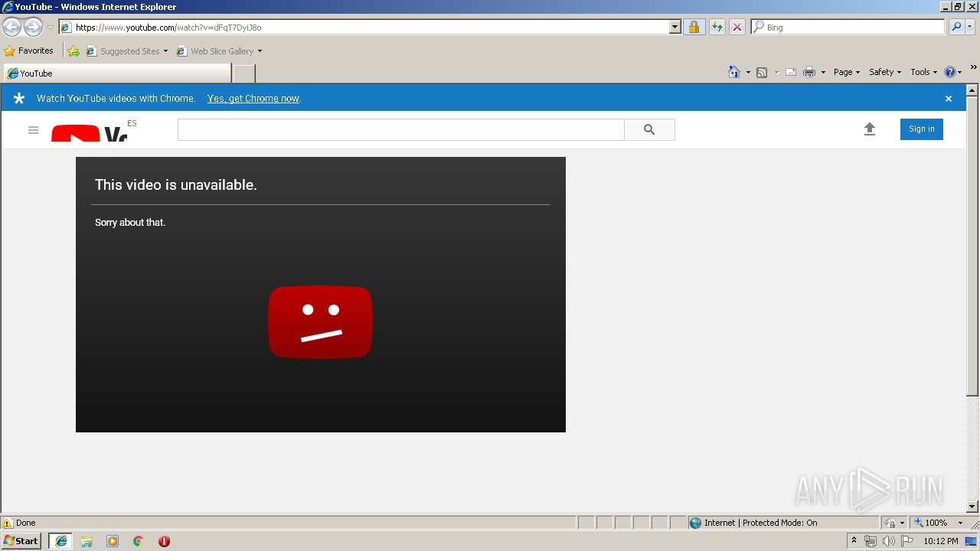
Task: Click the Print icon
Action: point(809,72)
